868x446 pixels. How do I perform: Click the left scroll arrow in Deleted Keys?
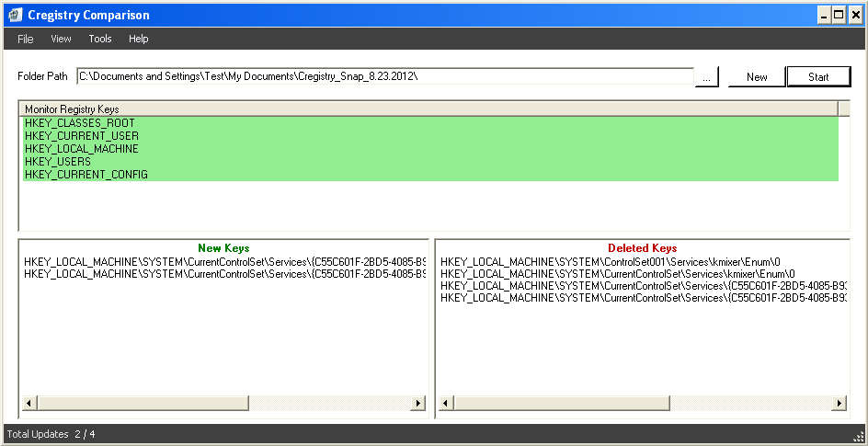coord(446,404)
